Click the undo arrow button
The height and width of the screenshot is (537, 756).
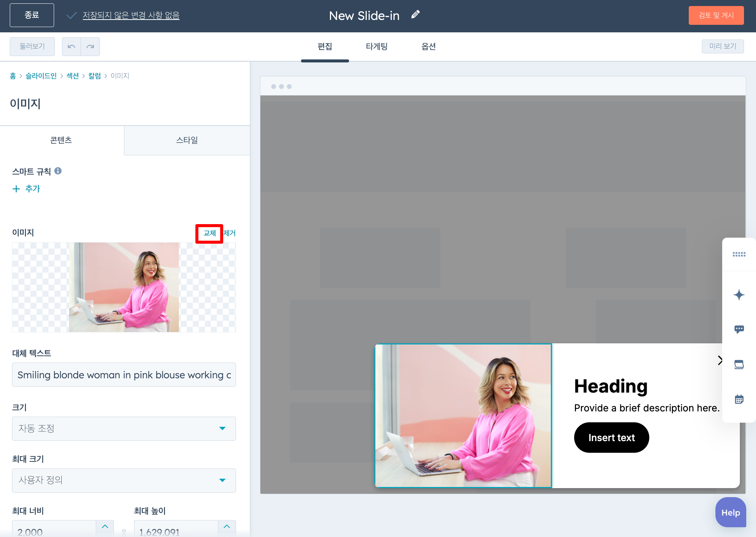coord(71,47)
